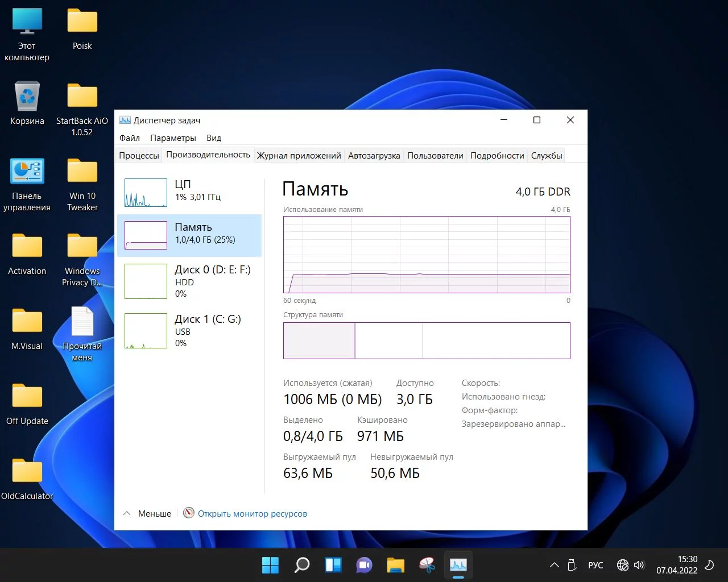The image size is (728, 582).
Task: Expand the hidden system tray icons chevron
Action: click(554, 565)
